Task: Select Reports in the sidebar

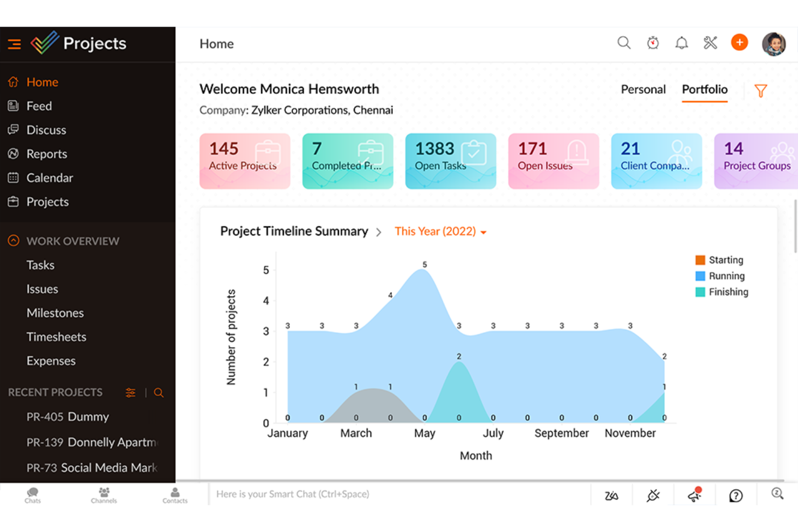Action: (46, 154)
